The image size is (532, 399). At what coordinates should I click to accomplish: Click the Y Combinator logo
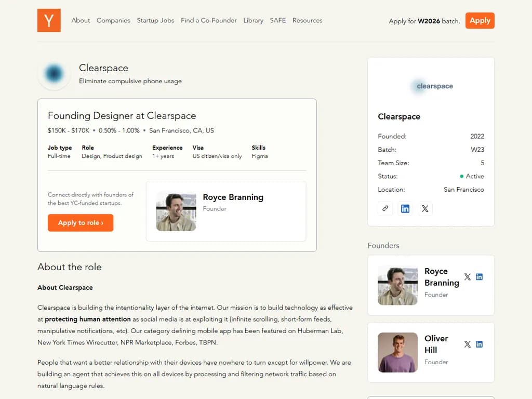tap(49, 21)
